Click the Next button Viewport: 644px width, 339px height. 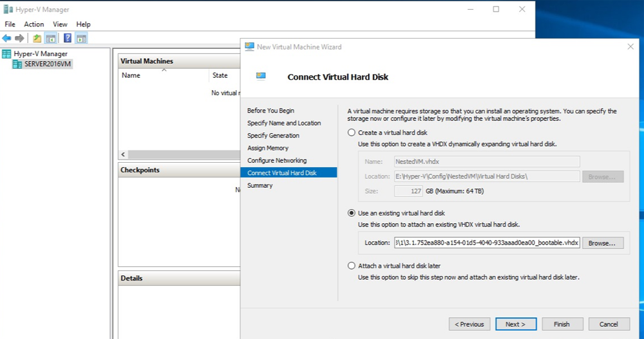tap(516, 324)
